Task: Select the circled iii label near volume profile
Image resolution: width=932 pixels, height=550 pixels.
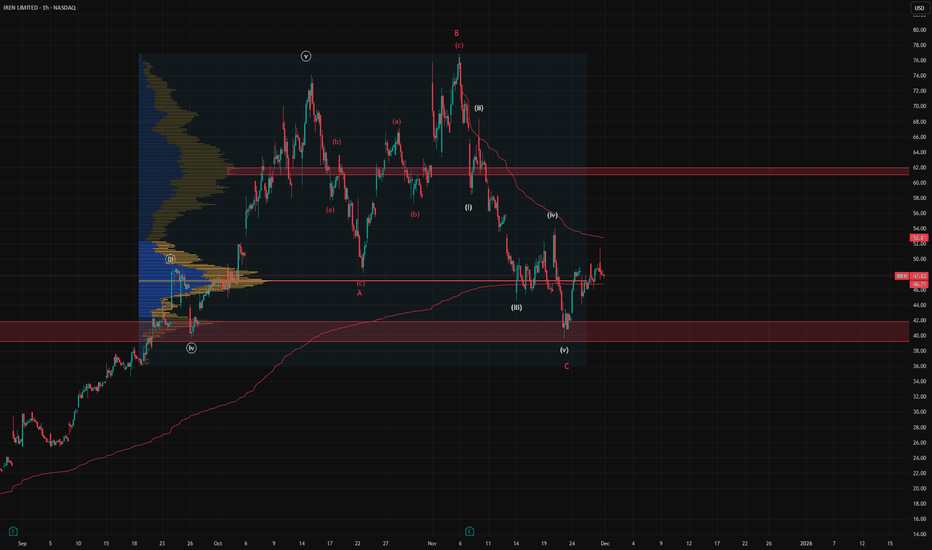Action: point(170,259)
